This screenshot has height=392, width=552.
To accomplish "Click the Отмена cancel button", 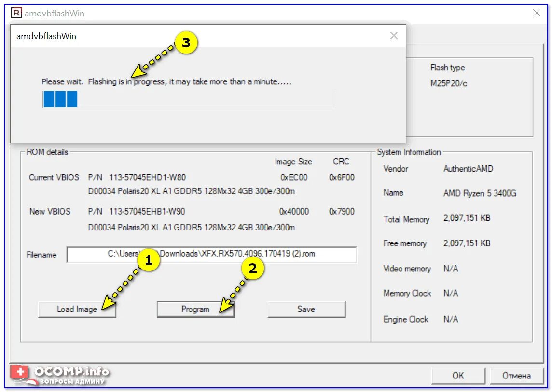I will tap(516, 376).
